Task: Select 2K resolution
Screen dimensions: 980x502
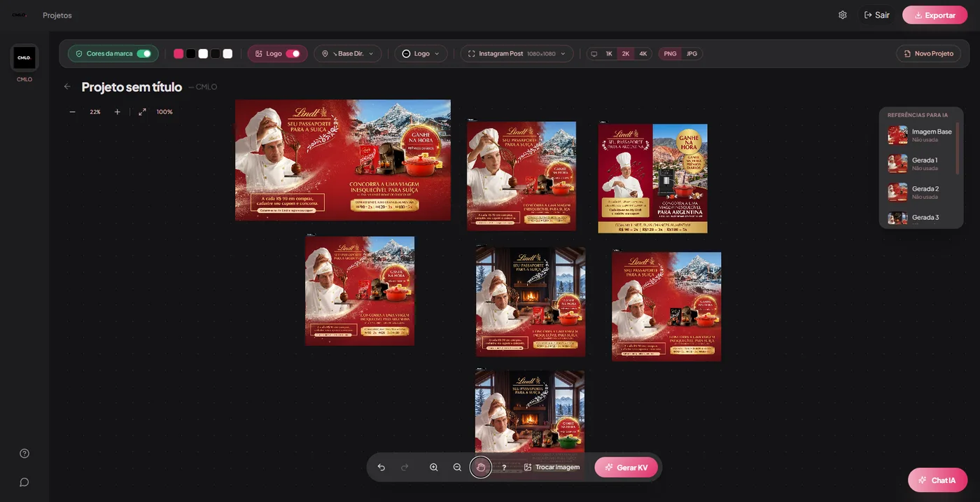Action: [x=626, y=54]
